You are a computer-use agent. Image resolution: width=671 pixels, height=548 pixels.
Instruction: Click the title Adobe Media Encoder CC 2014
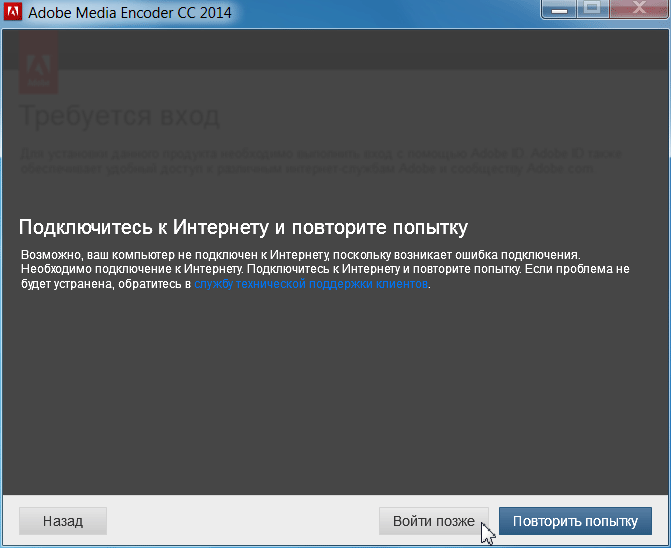pyautogui.click(x=130, y=12)
